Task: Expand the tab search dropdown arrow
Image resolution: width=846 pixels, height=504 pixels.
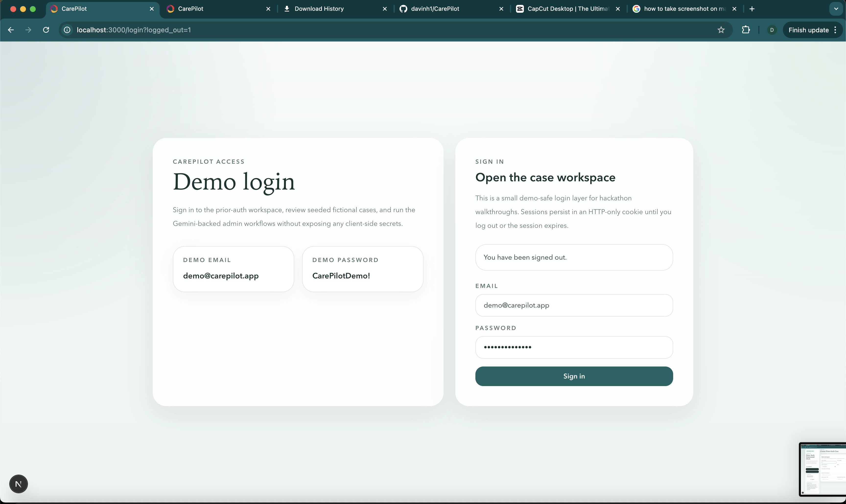Action: coord(836,9)
